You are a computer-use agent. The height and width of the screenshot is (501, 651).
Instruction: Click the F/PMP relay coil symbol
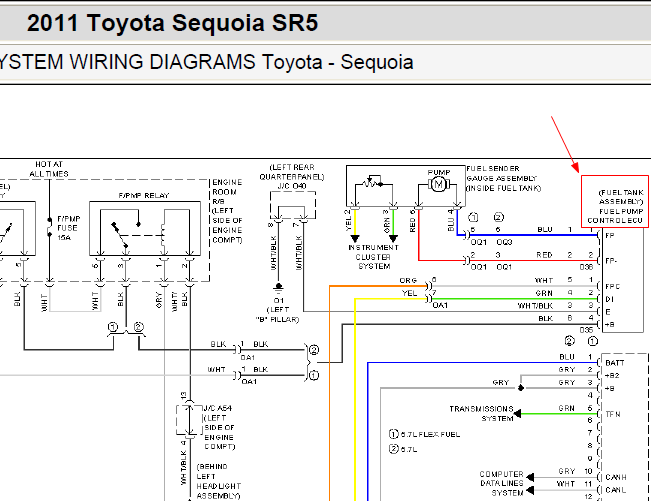coord(163,237)
